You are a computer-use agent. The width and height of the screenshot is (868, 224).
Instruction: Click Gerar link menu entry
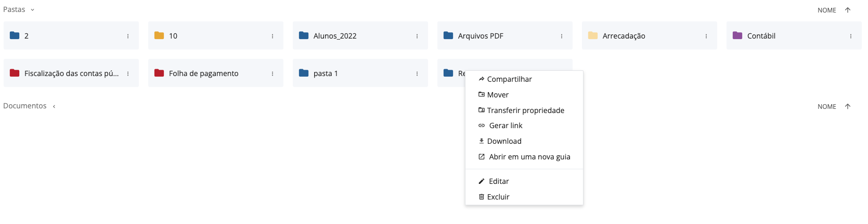pos(506,126)
